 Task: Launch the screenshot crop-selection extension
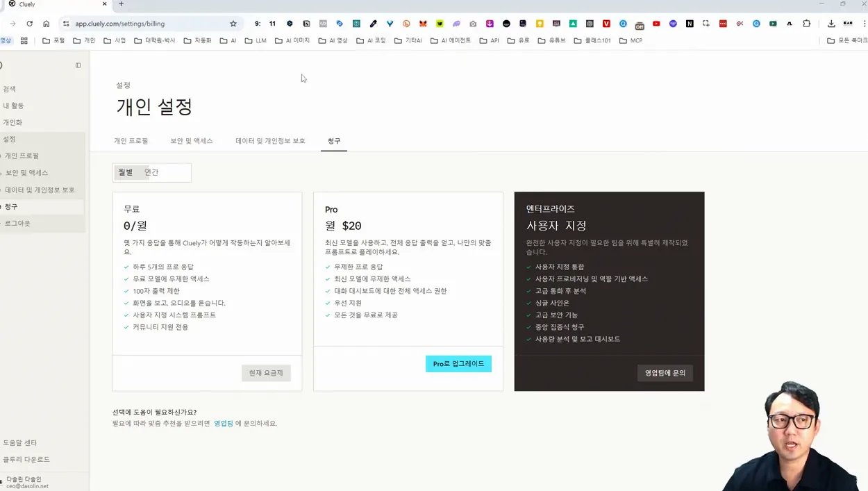706,24
